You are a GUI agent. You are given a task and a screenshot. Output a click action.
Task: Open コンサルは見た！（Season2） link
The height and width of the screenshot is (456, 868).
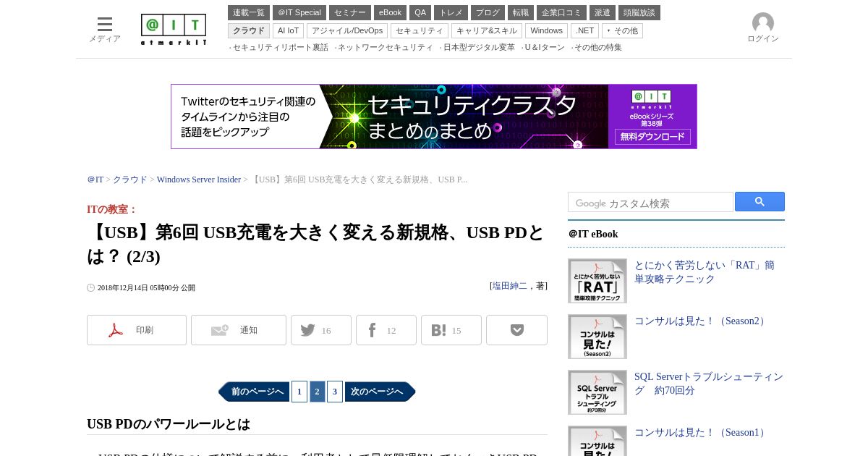[701, 321]
